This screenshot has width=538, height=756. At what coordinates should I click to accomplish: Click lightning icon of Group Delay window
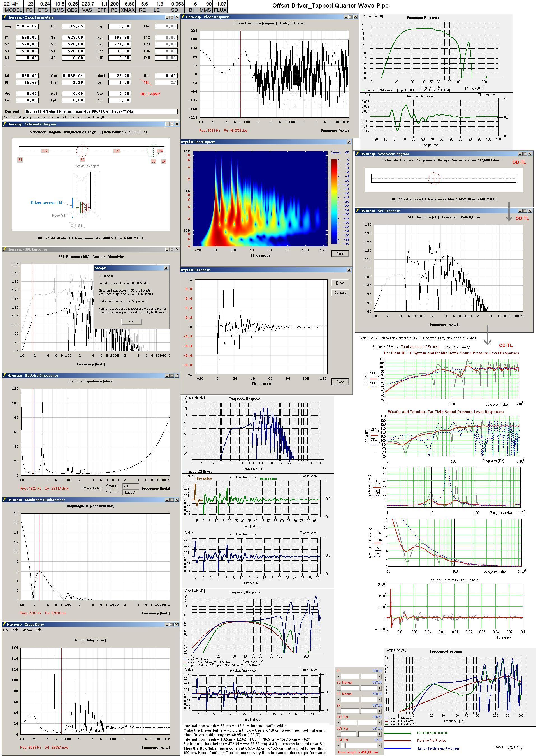click(4, 624)
